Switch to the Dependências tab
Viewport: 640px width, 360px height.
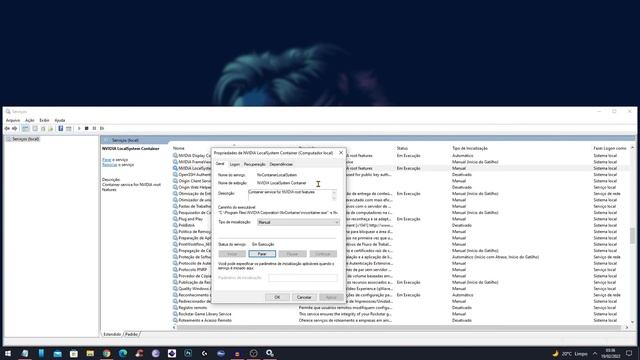[x=281, y=164]
